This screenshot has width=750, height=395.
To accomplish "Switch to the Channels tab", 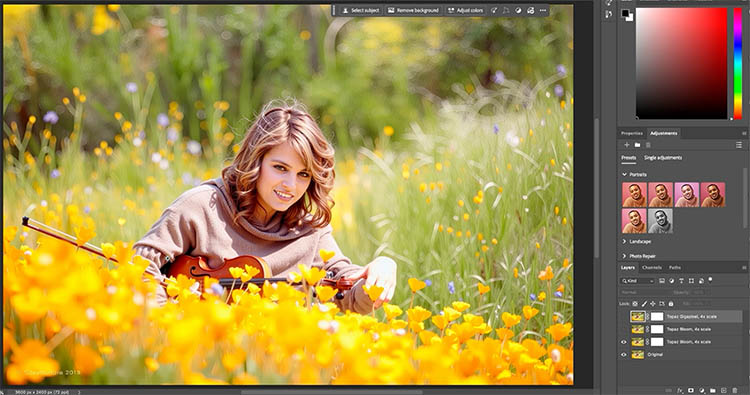I will click(x=651, y=268).
